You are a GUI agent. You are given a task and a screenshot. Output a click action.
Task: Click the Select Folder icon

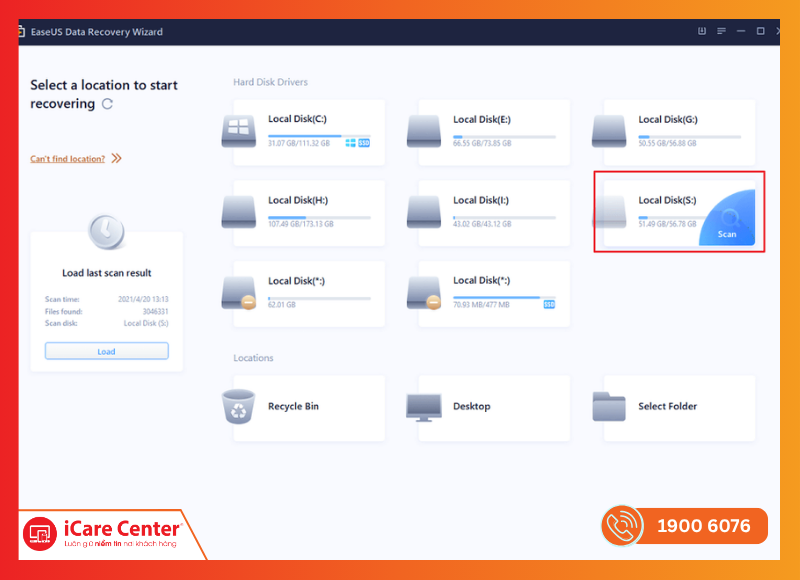[609, 406]
